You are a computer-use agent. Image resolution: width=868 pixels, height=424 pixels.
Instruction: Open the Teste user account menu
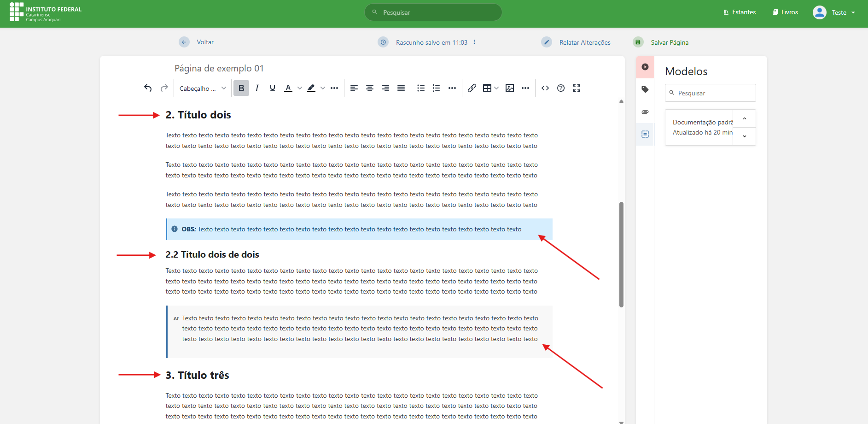click(834, 12)
